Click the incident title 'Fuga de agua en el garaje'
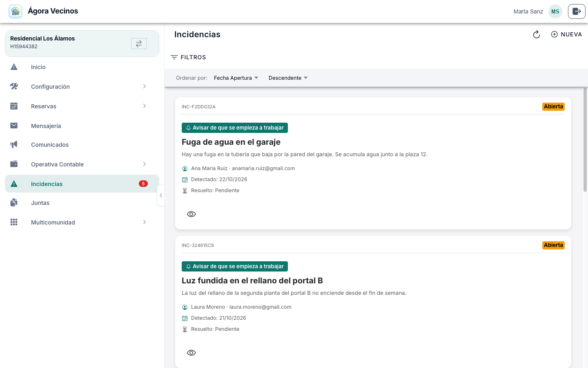 click(x=231, y=142)
